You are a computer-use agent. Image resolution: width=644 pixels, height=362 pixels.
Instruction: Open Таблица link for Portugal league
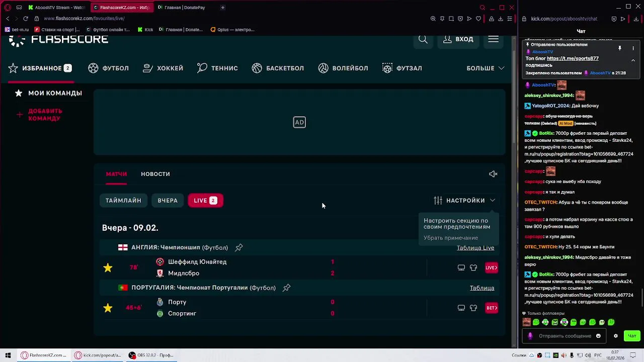(482, 288)
